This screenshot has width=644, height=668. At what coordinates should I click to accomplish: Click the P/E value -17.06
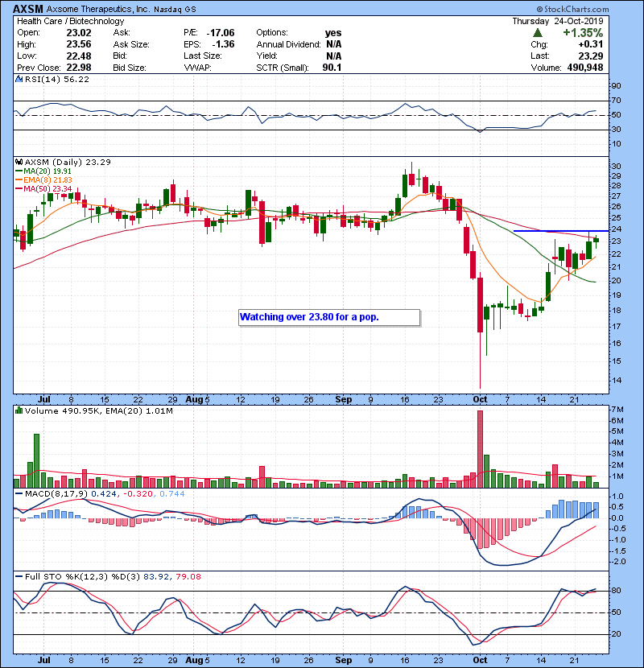[x=221, y=33]
